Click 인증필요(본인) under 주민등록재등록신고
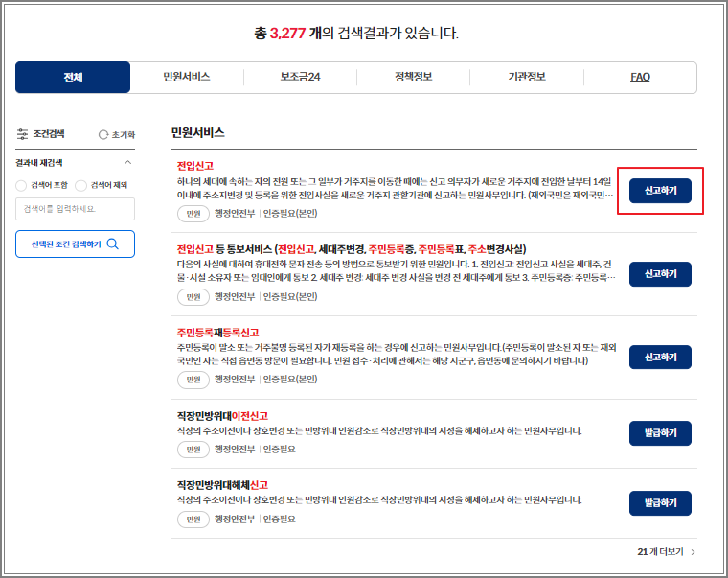Image resolution: width=728 pixels, height=578 pixels. coord(290,380)
